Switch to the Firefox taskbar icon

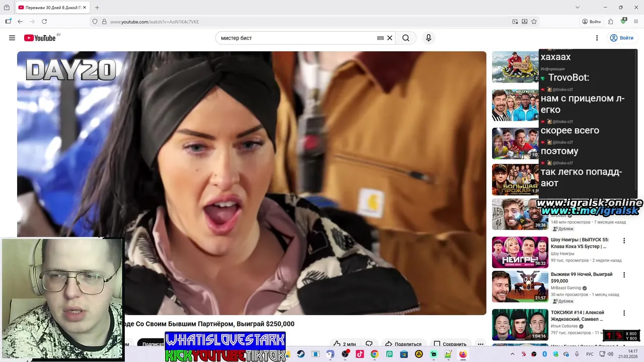(463, 354)
